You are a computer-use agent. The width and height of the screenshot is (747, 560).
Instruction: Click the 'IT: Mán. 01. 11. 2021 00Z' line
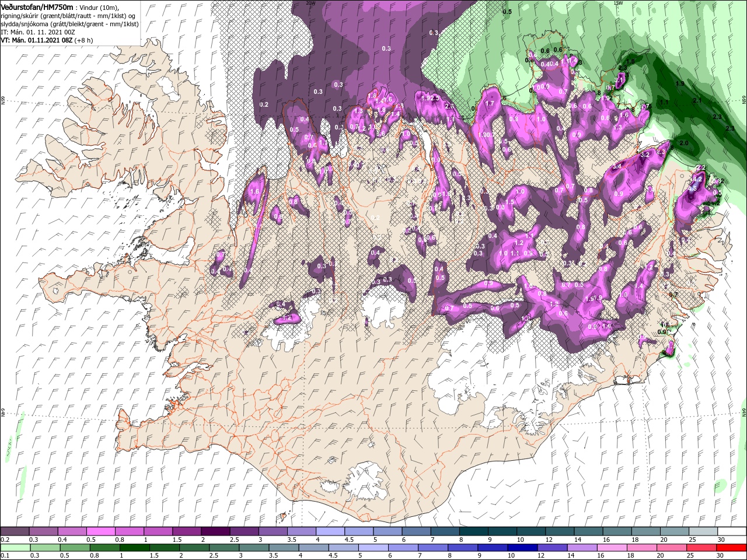[x=37, y=32]
